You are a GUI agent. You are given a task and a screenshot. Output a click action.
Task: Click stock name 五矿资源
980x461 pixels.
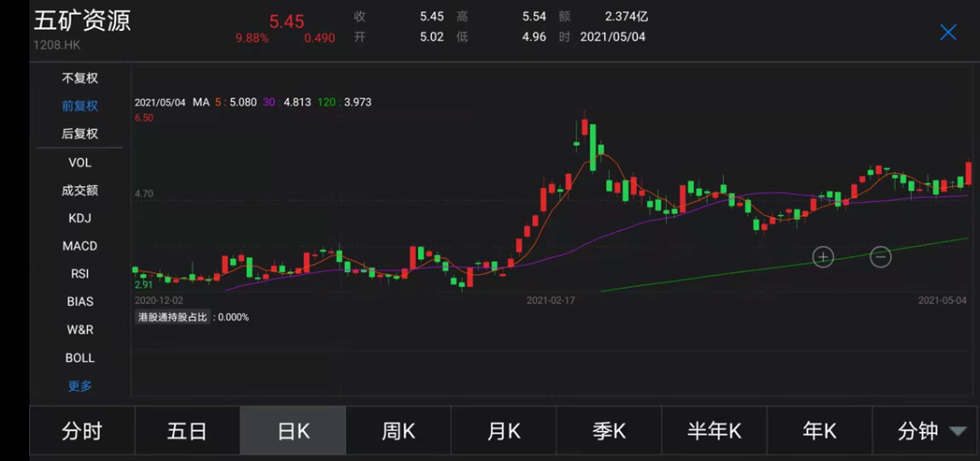(x=82, y=21)
